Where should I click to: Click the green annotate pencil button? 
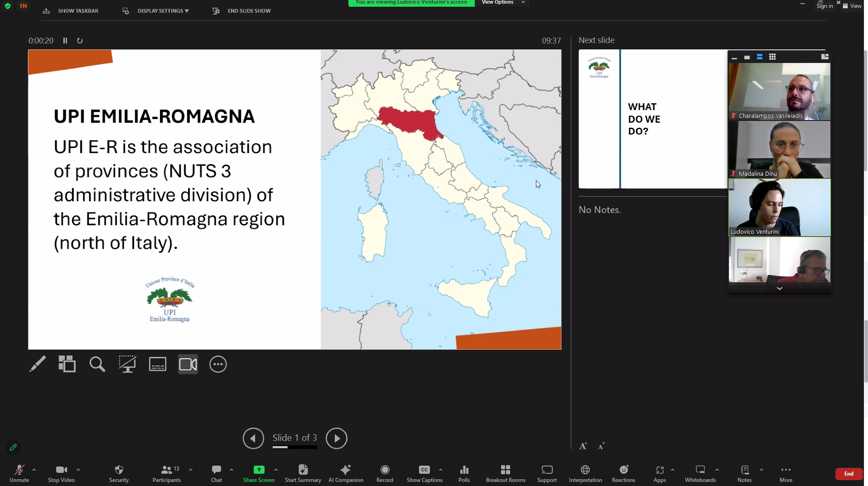(x=13, y=448)
